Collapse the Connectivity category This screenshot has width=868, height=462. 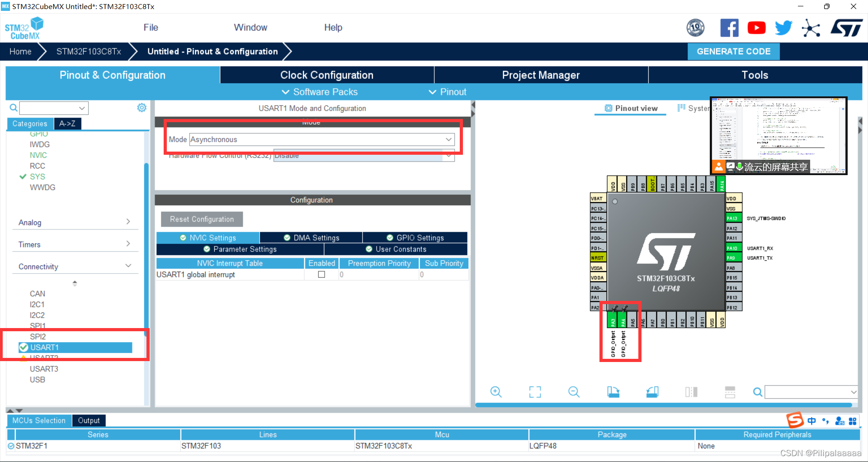click(75, 267)
